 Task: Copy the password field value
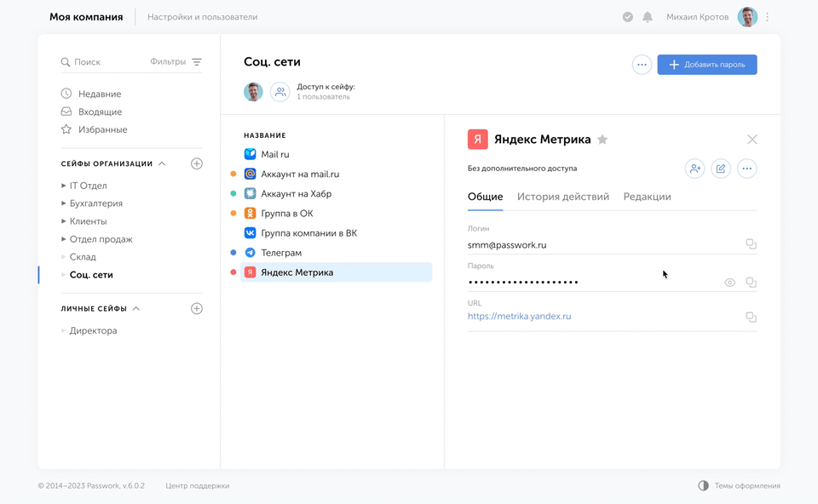(751, 283)
